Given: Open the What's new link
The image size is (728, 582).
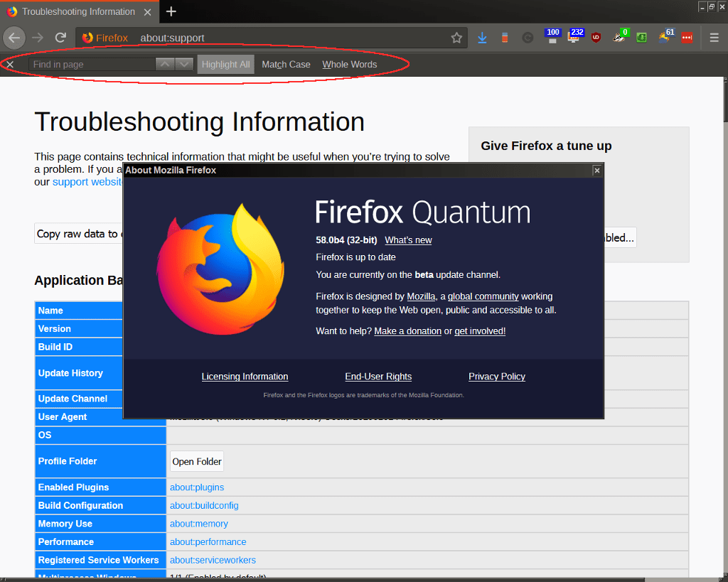Looking at the screenshot, I should 408,240.
